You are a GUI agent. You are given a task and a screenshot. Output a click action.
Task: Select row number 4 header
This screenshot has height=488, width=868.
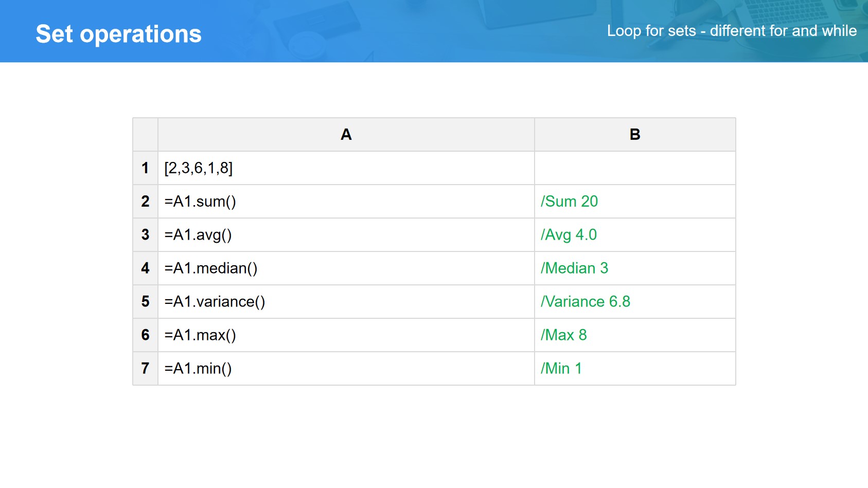[x=145, y=268]
